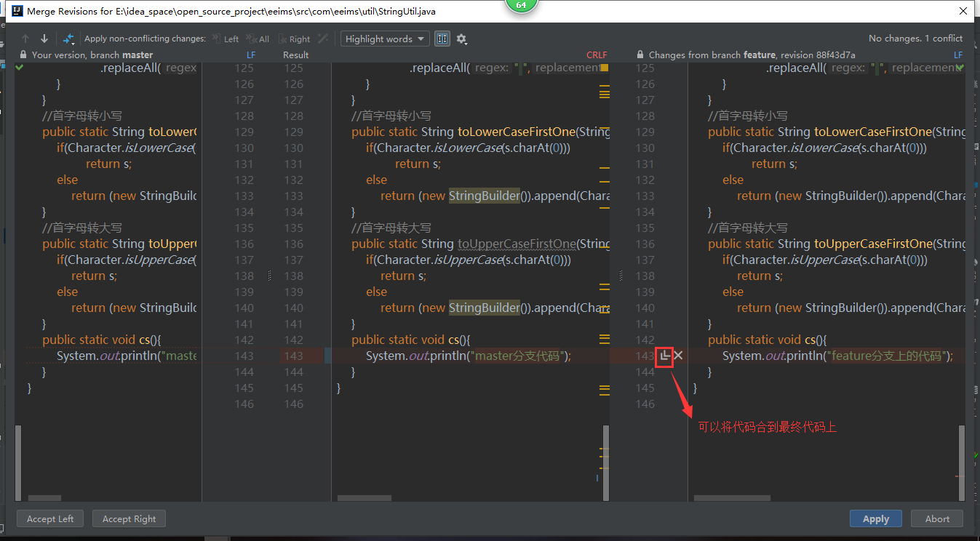The image size is (980, 541).
Task: Click the Accept Left button
Action: click(50, 518)
